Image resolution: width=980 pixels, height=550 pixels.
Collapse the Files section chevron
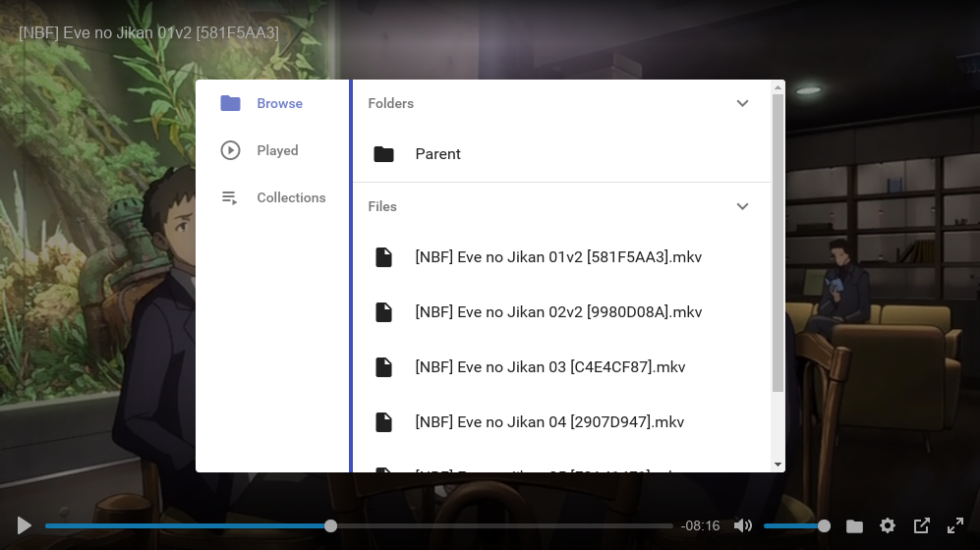[x=742, y=206]
